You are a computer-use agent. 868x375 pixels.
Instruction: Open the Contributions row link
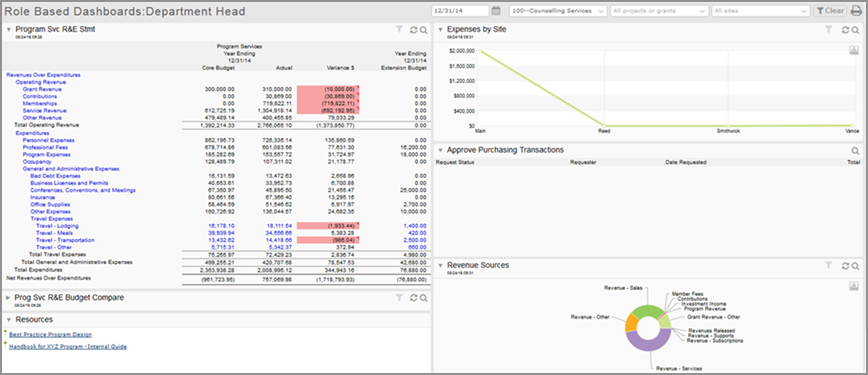click(x=40, y=96)
